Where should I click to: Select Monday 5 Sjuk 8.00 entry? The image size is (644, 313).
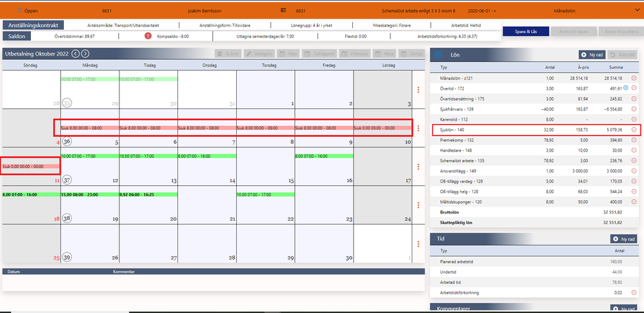90,128
